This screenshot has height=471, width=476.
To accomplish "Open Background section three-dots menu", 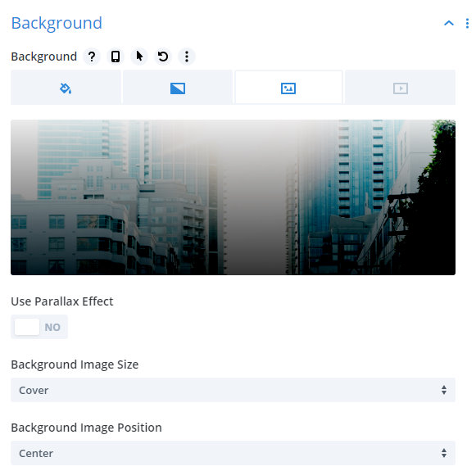I will point(467,24).
